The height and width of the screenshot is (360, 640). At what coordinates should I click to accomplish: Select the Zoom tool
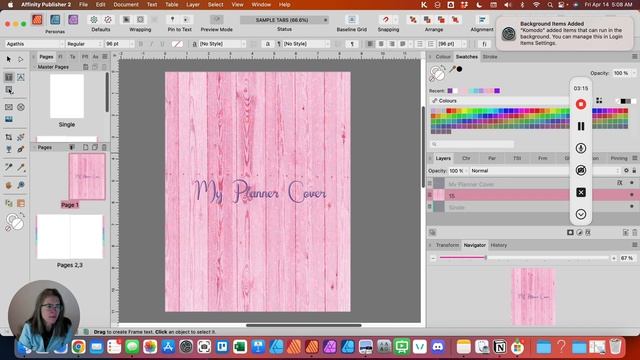(21, 185)
